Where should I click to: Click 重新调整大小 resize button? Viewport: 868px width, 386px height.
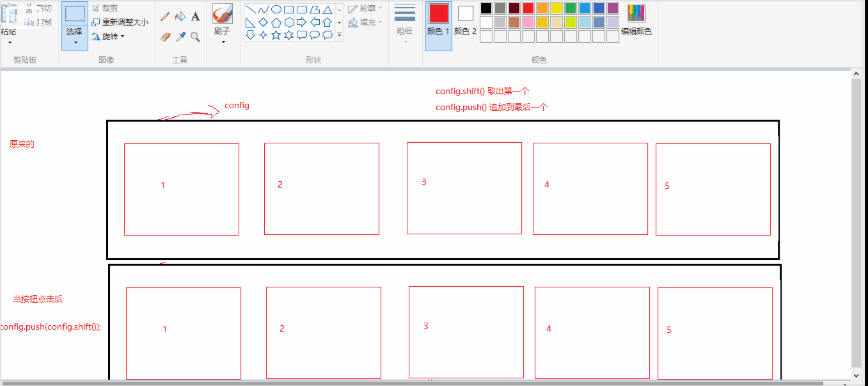click(120, 22)
